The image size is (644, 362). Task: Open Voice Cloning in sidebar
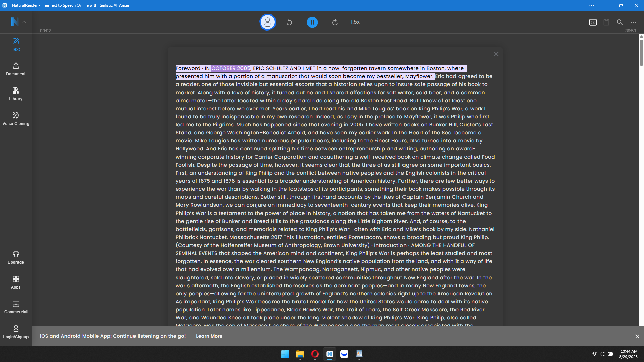click(x=16, y=119)
